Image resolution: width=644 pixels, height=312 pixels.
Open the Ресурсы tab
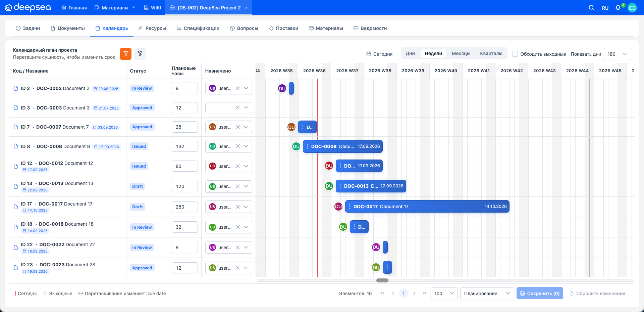[x=152, y=28]
